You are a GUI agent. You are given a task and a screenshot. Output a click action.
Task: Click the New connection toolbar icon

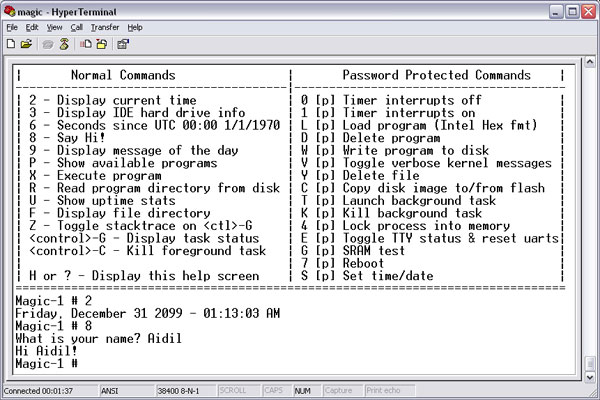coord(11,44)
